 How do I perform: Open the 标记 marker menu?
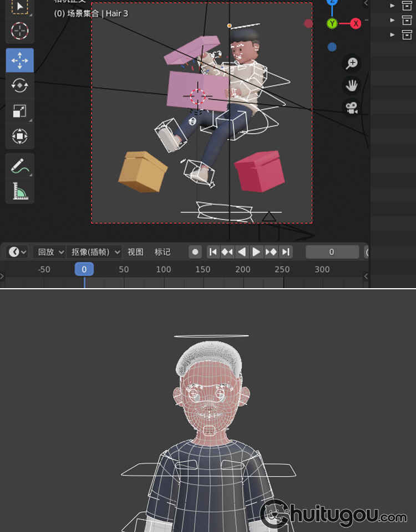point(163,252)
